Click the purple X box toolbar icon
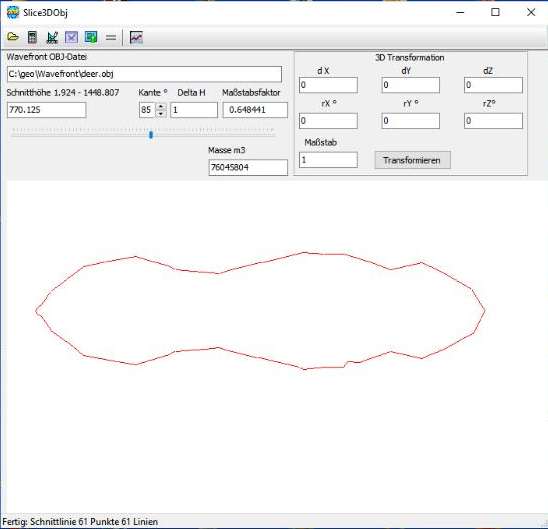 point(71,37)
